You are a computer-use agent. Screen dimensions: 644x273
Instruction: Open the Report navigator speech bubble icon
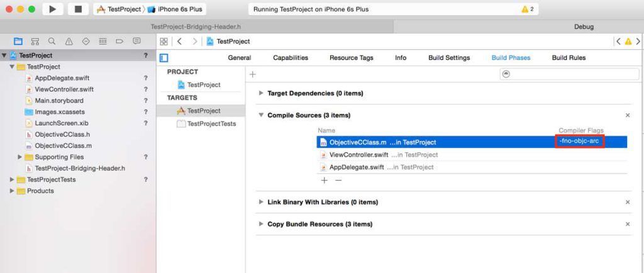pyautogui.click(x=136, y=41)
